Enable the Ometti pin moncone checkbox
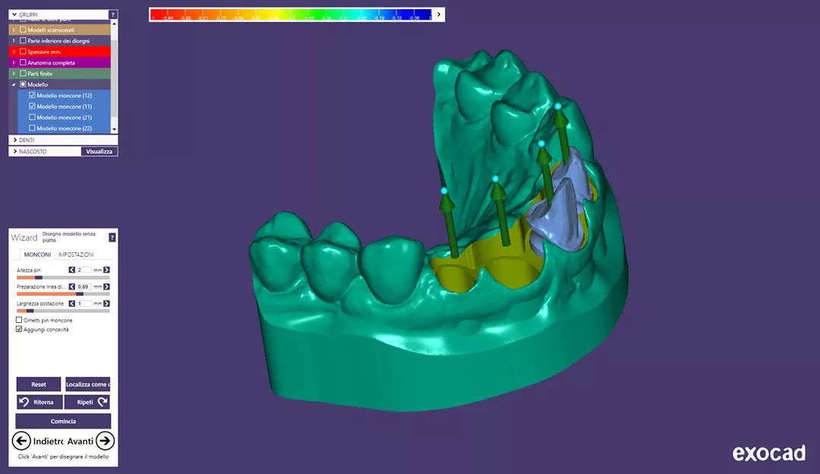The width and height of the screenshot is (820, 474). coord(19,320)
